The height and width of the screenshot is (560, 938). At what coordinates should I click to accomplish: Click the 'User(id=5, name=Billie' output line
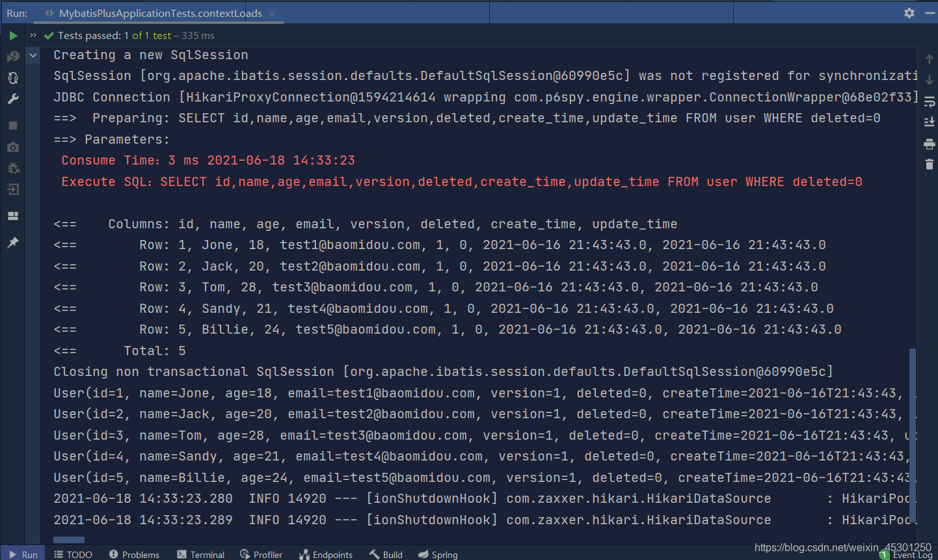pyautogui.click(x=485, y=478)
